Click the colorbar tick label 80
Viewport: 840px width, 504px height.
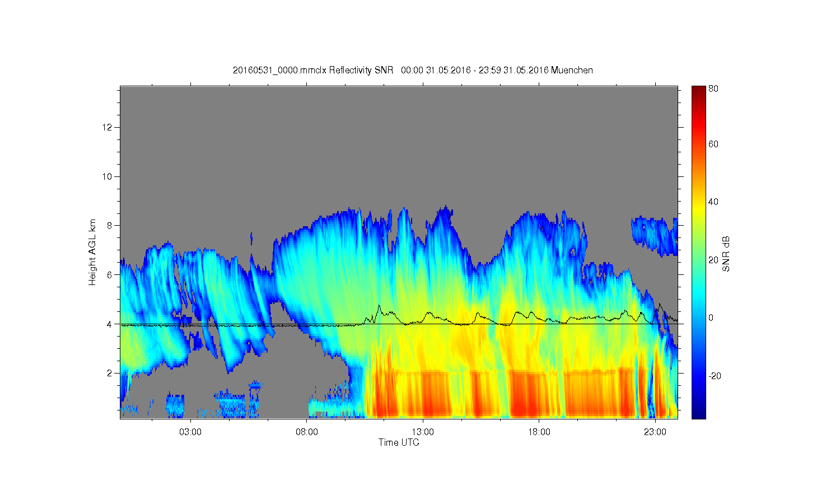pyautogui.click(x=713, y=88)
